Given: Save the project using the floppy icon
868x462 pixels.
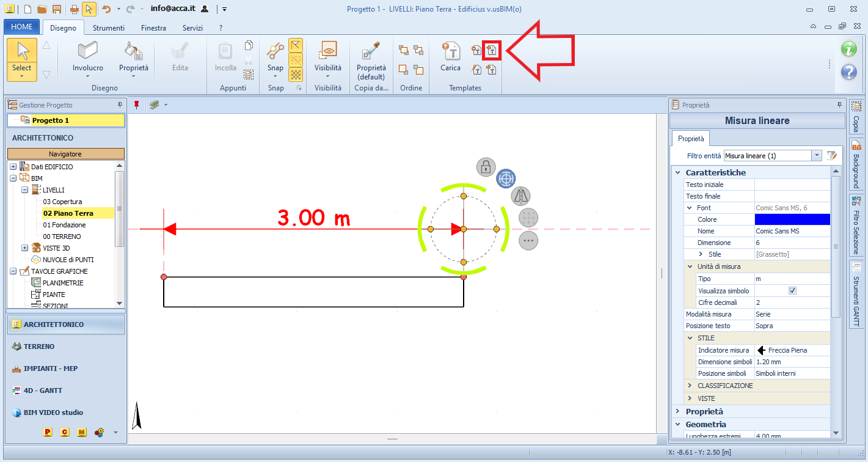Looking at the screenshot, I should [57, 9].
